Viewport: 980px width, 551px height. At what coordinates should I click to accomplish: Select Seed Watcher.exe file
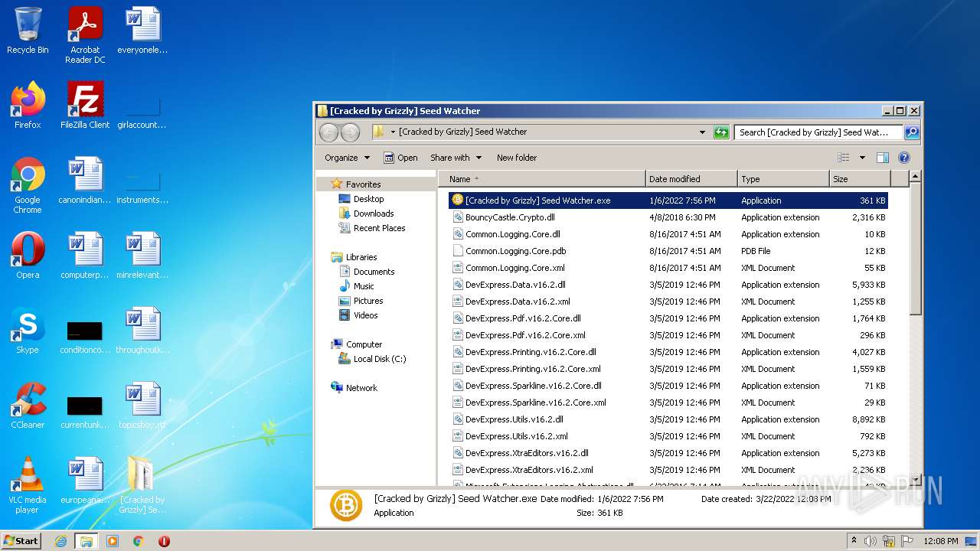pyautogui.click(x=668, y=201)
